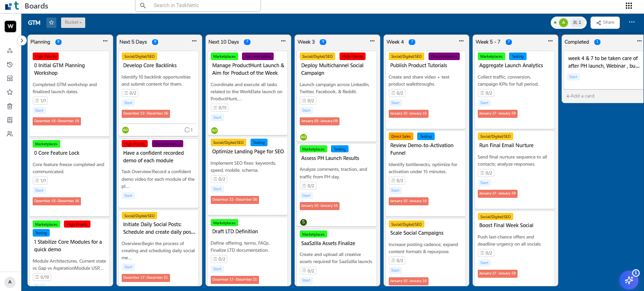The width and height of the screenshot is (644, 291).
Task: Click AD avatar on Deploy Multichannel Social Campaign card
Action: click(304, 137)
